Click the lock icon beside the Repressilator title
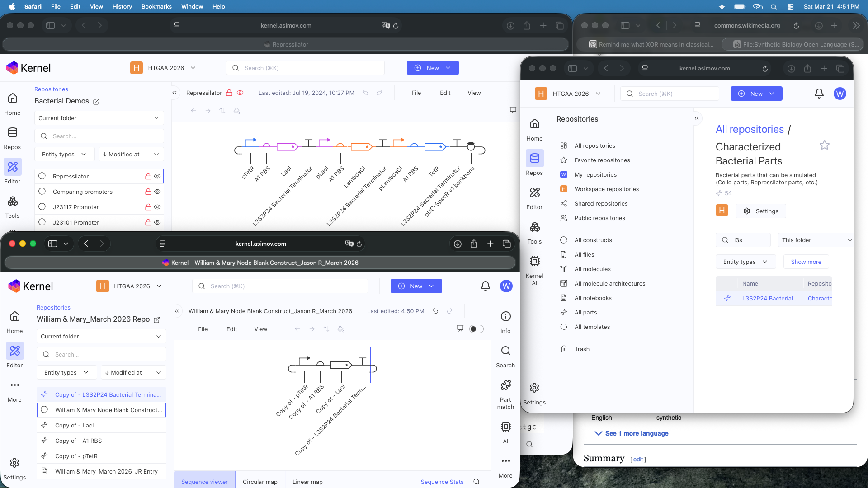 [229, 93]
